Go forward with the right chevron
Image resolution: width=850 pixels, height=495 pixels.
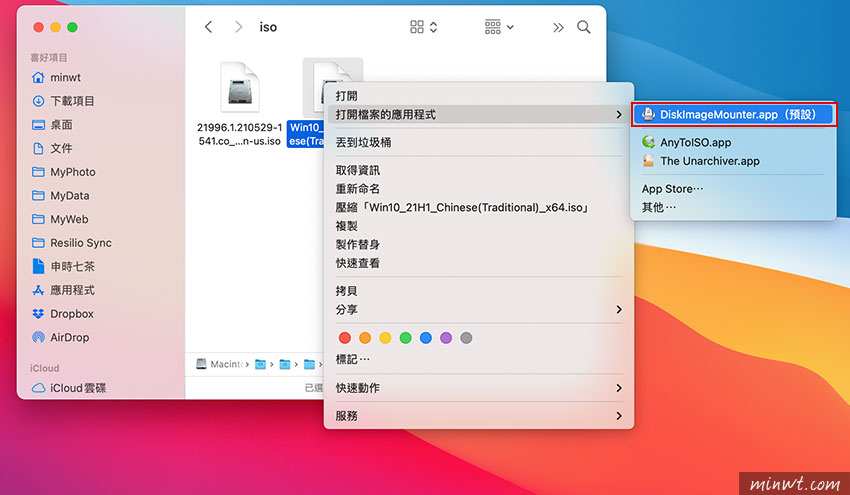[239, 27]
